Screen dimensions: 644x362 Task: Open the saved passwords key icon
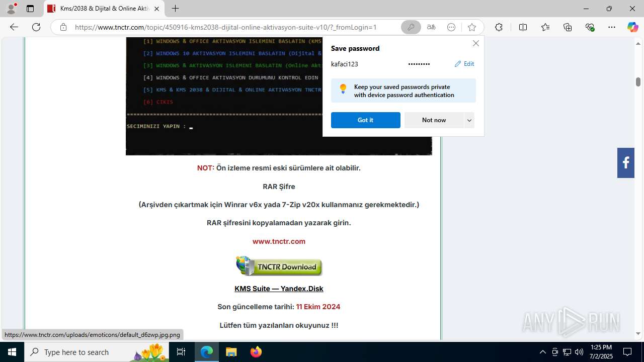[411, 27]
